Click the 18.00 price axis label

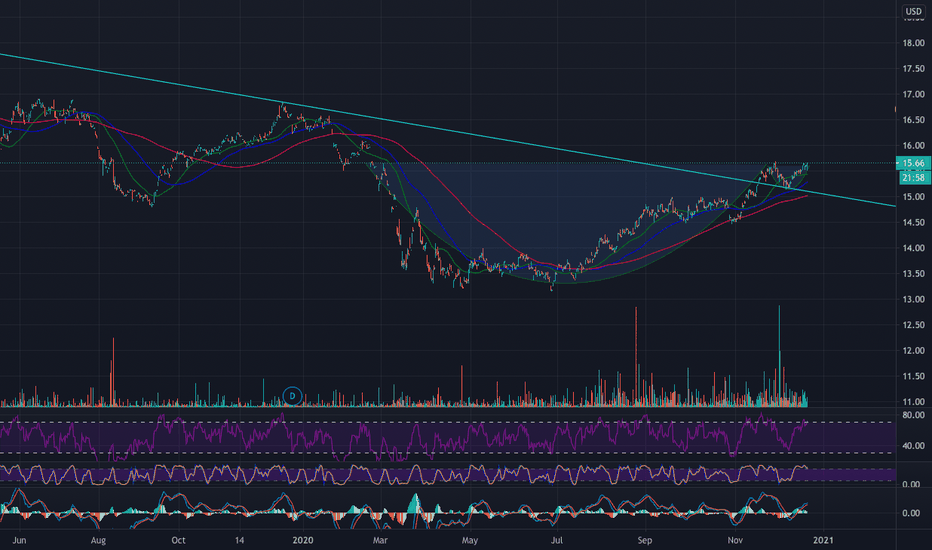[x=913, y=43]
